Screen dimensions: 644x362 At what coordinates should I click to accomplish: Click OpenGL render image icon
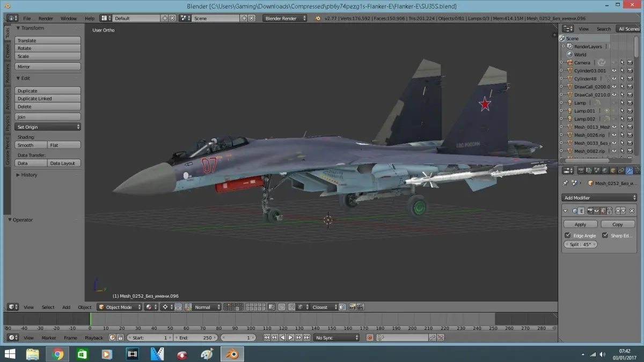[353, 307]
